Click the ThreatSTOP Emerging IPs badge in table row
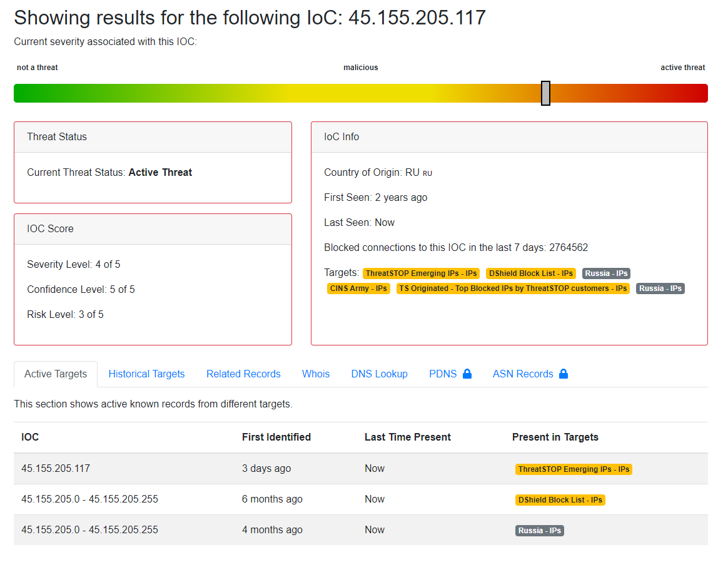Screen dimensions: 728x567 click(573, 469)
